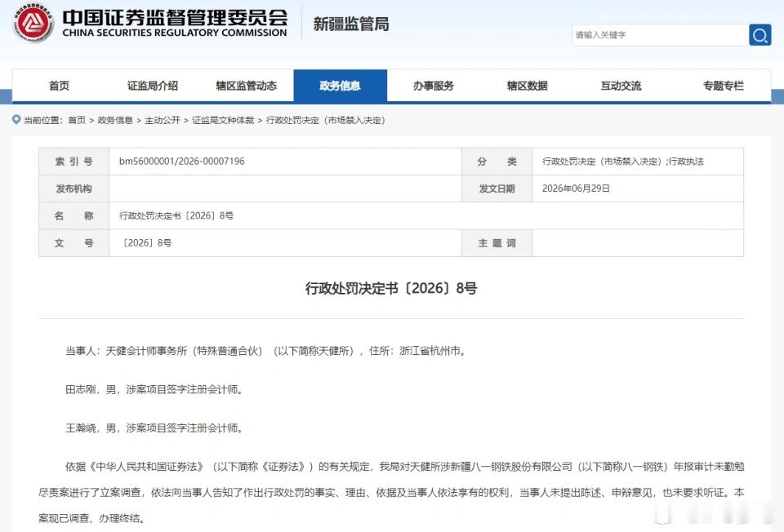The width and height of the screenshot is (784, 532).
Task: Open the 专题专栏 navigation tab
Action: click(723, 86)
